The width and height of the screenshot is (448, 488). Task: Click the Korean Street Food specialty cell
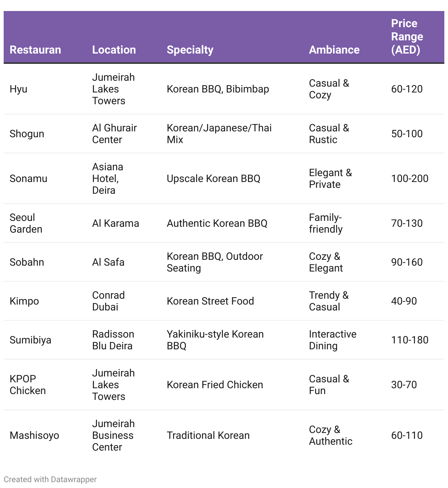210,301
